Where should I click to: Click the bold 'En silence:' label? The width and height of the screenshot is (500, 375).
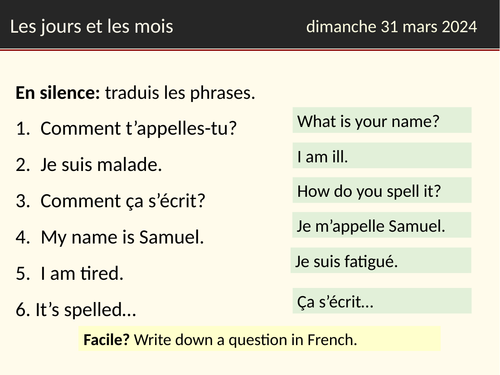click(58, 93)
